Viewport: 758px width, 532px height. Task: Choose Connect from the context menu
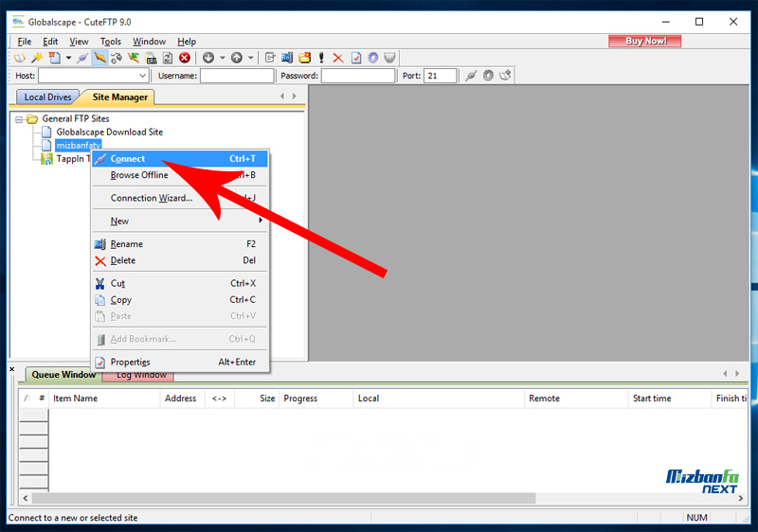tap(128, 159)
